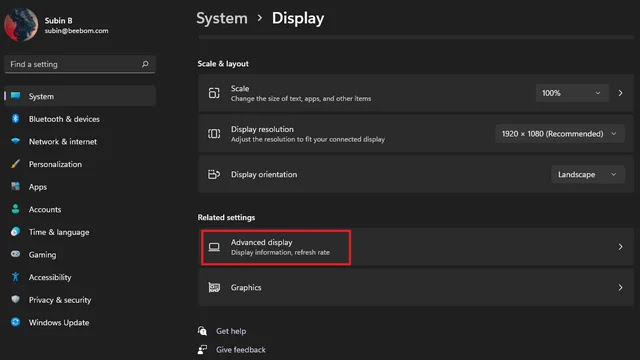The image size is (640, 360).
Task: Click the Graphics card icon
Action: [x=214, y=287]
